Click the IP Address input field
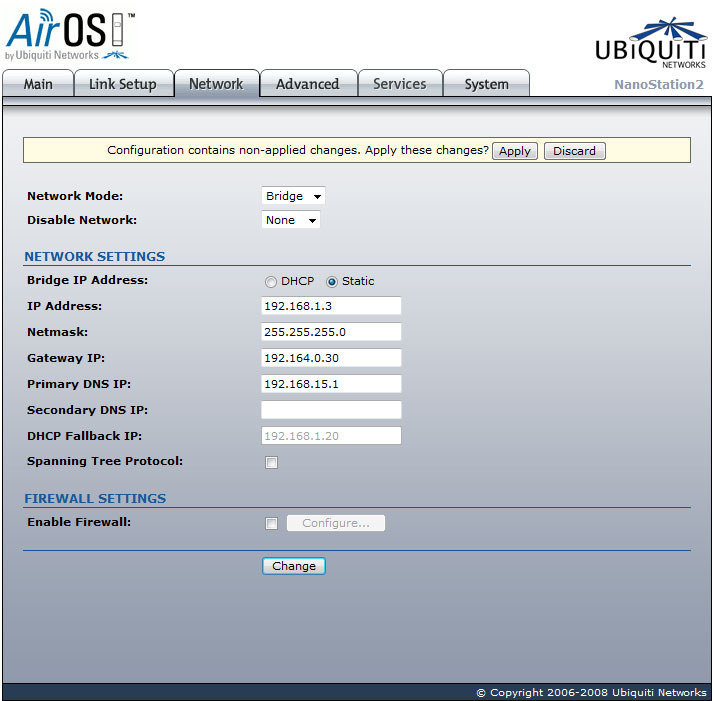The width and height of the screenshot is (714, 701). pos(331,306)
